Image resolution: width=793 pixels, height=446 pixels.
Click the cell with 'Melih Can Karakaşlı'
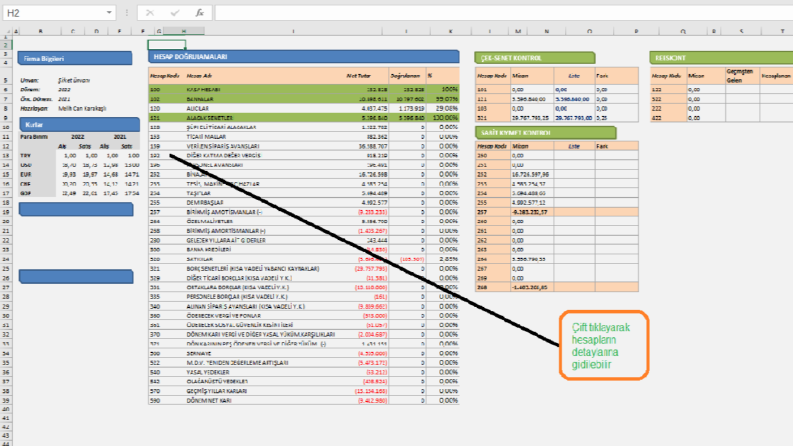click(82, 108)
